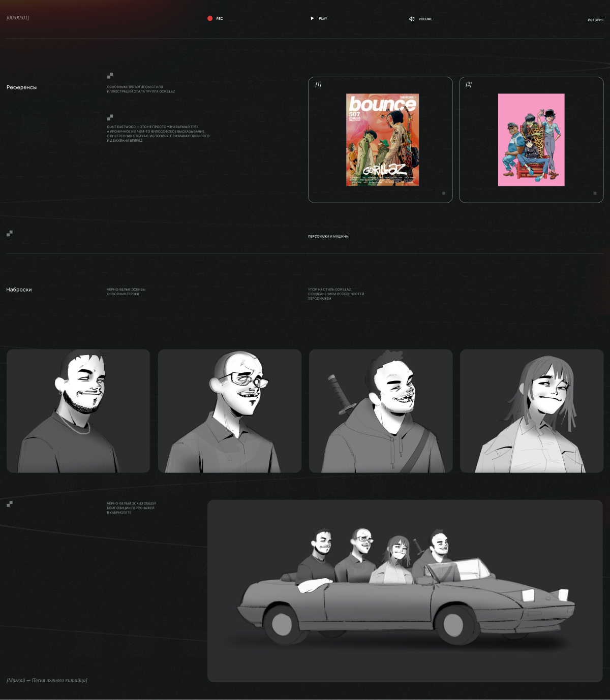Open the sketch of man with katana

(381, 411)
